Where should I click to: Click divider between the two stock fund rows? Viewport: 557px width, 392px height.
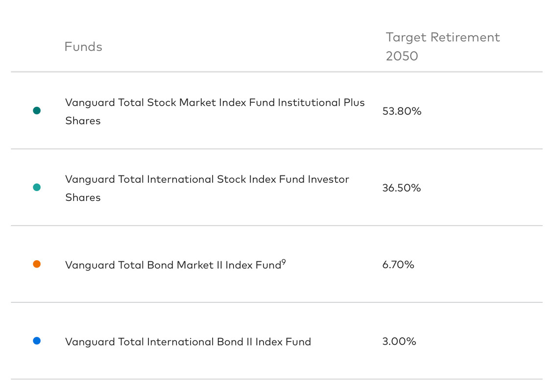coord(277,149)
